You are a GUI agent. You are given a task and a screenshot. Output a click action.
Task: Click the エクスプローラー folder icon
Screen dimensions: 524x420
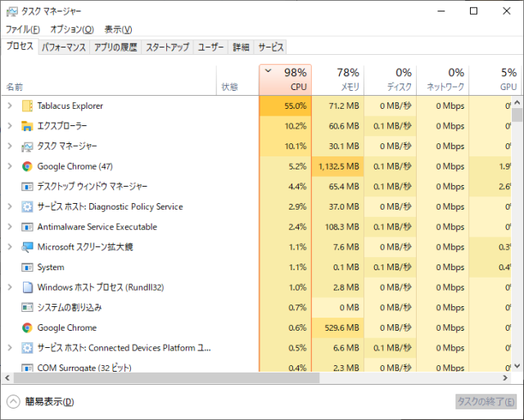(27, 126)
